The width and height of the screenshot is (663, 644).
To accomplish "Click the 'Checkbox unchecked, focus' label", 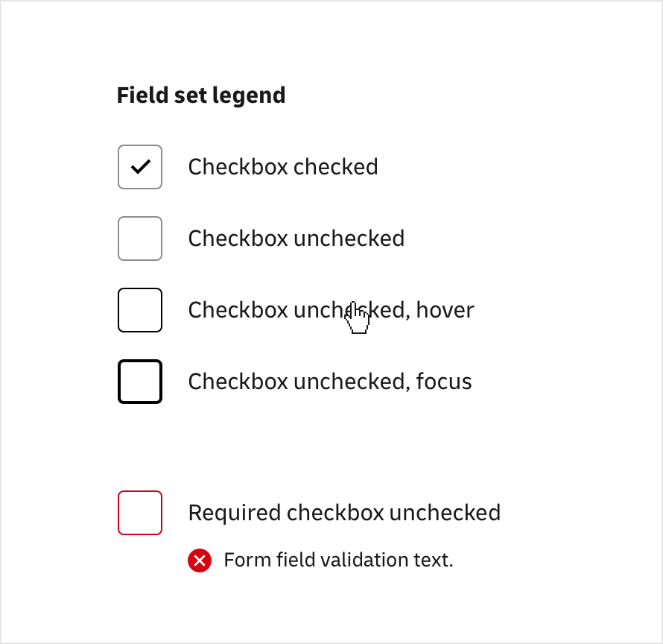I will [330, 381].
